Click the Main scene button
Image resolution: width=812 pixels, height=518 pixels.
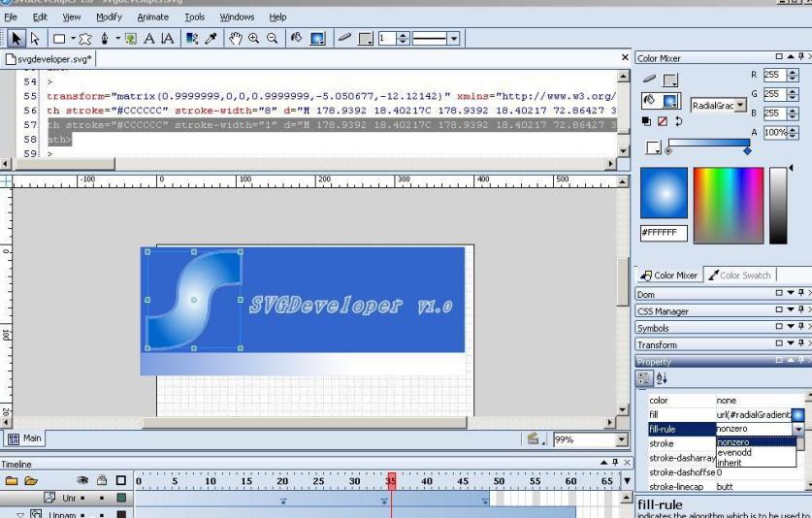click(x=25, y=438)
